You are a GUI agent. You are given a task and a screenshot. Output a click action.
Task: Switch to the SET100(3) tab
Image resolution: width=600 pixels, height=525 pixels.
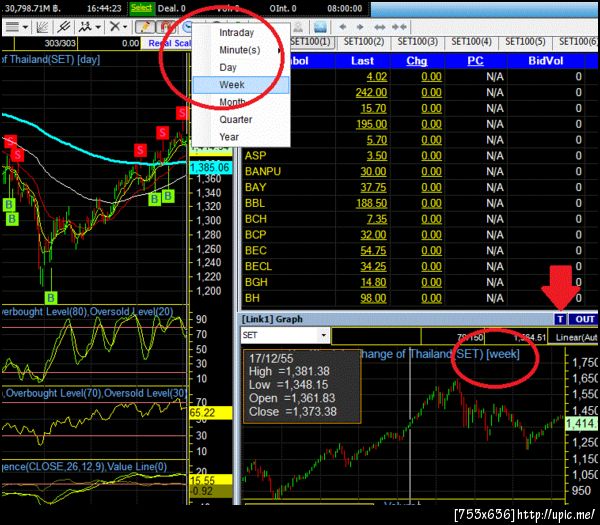point(418,42)
